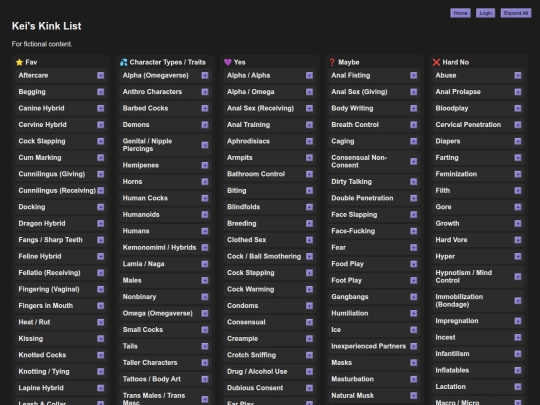Click the purple square icon on Horns row

click(x=205, y=182)
